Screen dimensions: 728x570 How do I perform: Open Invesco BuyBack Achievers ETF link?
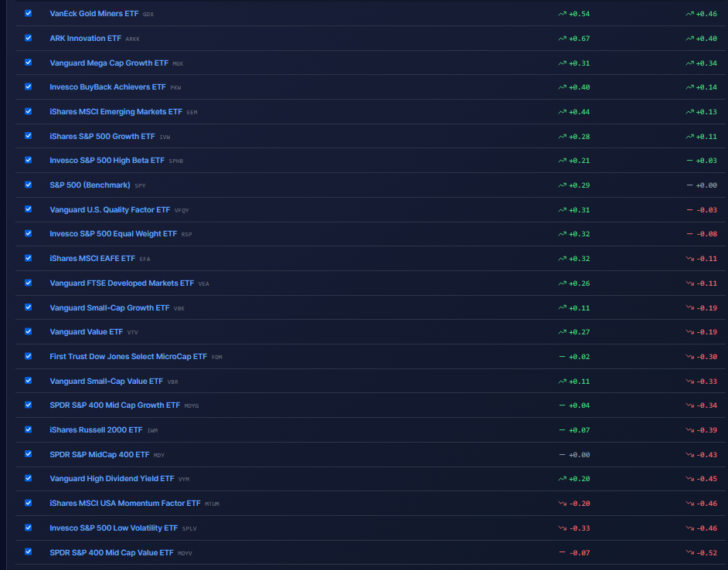(x=107, y=87)
